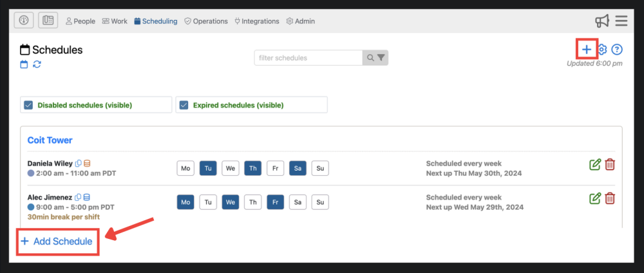This screenshot has height=273, width=644.
Task: Toggle Tuesday for Alec Jimenez
Action: point(208,203)
